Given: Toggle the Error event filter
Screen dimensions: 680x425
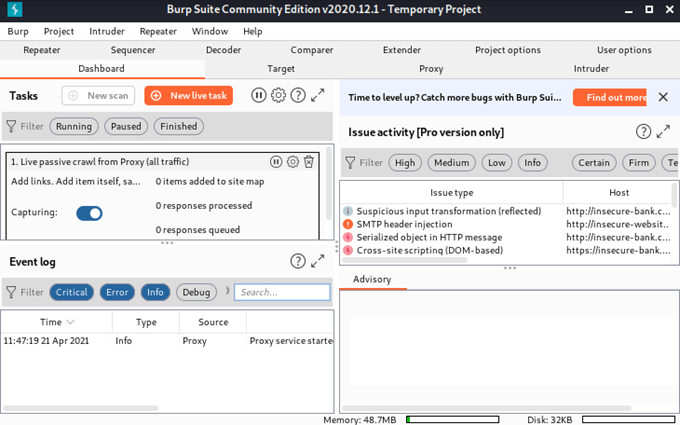Looking at the screenshot, I should [117, 292].
